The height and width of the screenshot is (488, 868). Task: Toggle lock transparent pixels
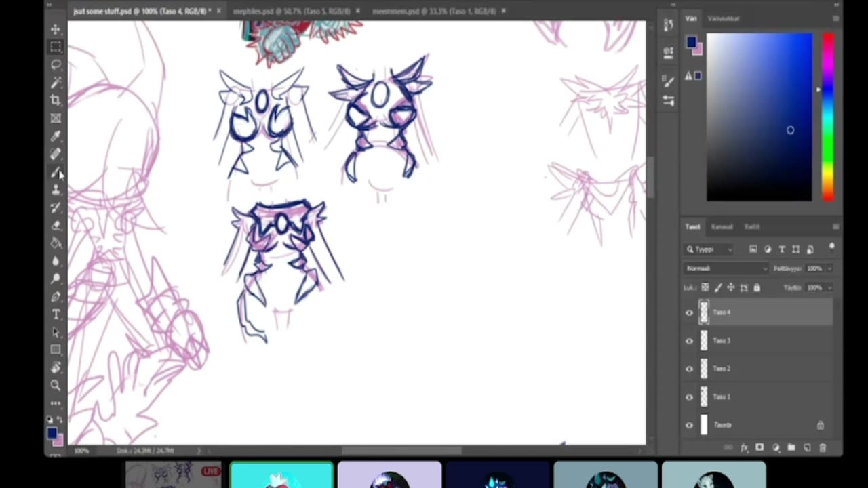coord(705,288)
